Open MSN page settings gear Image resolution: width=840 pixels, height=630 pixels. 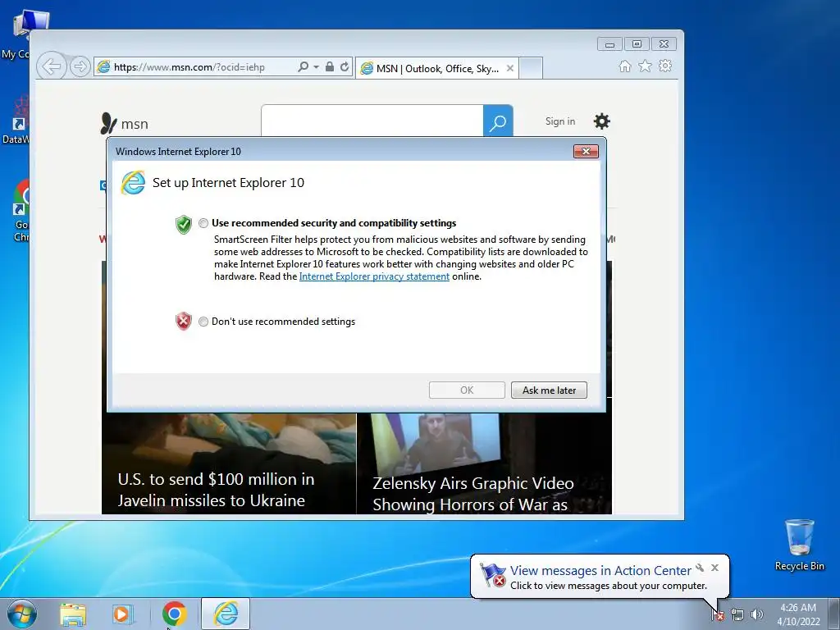[x=601, y=121]
